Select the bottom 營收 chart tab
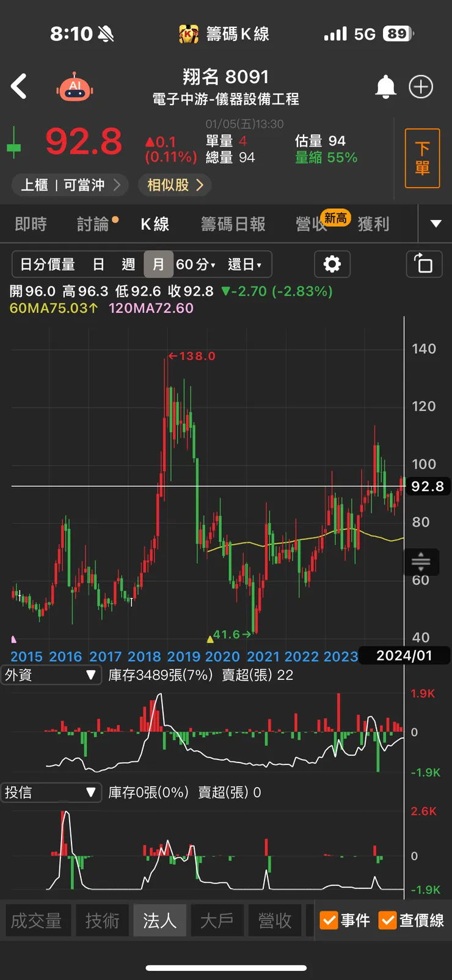 pyautogui.click(x=275, y=920)
